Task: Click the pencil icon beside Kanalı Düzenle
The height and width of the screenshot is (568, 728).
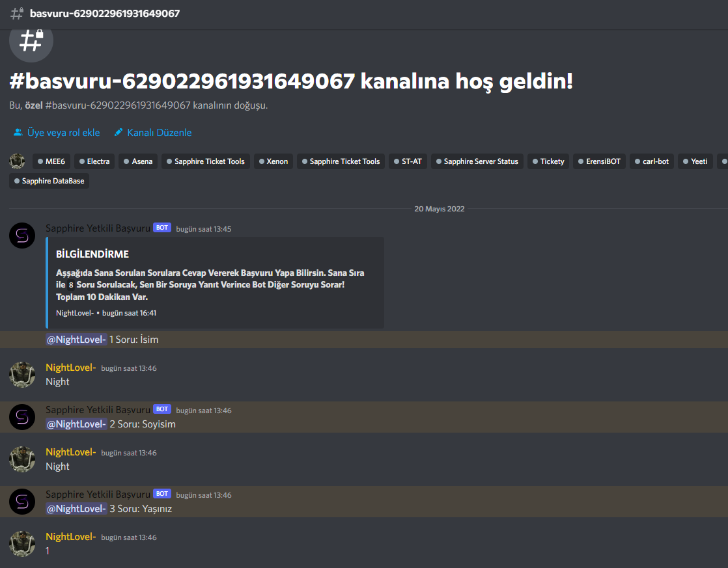Action: tap(119, 132)
